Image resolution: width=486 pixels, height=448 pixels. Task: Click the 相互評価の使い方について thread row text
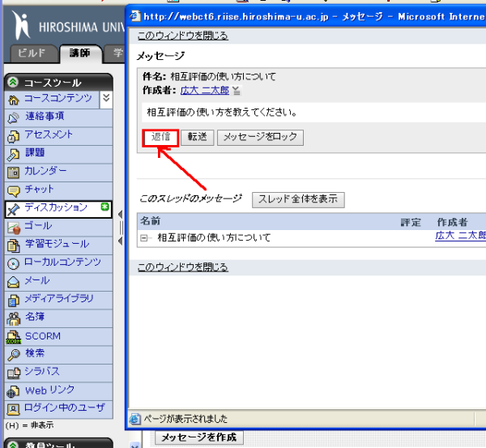coord(214,238)
